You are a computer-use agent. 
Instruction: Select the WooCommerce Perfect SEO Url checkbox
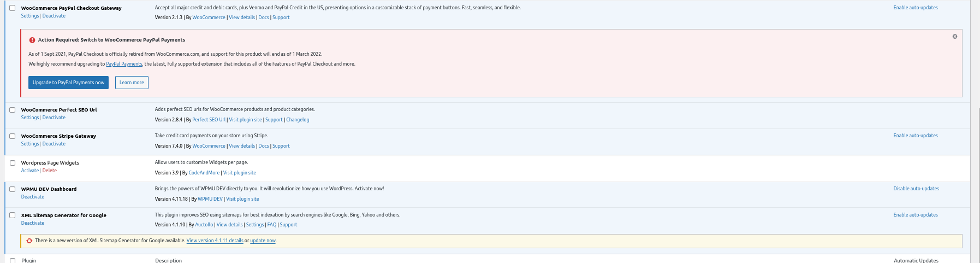(x=13, y=110)
